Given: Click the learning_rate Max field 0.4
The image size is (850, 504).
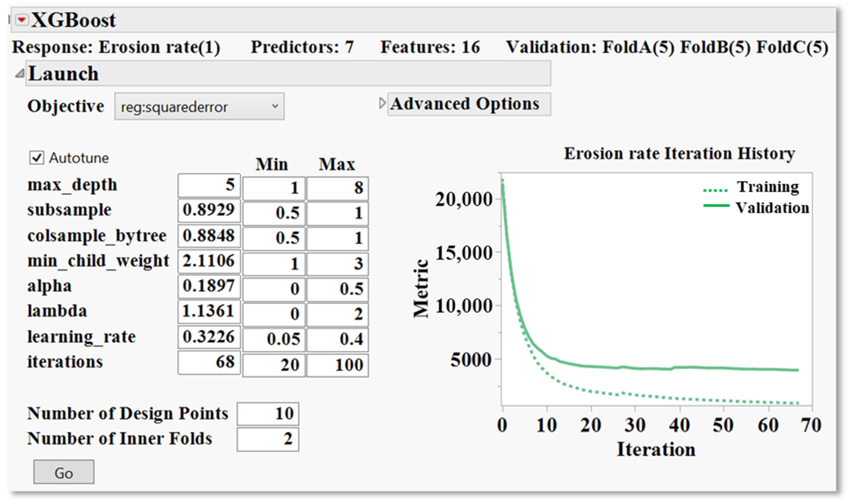Looking at the screenshot, I should coord(338,339).
